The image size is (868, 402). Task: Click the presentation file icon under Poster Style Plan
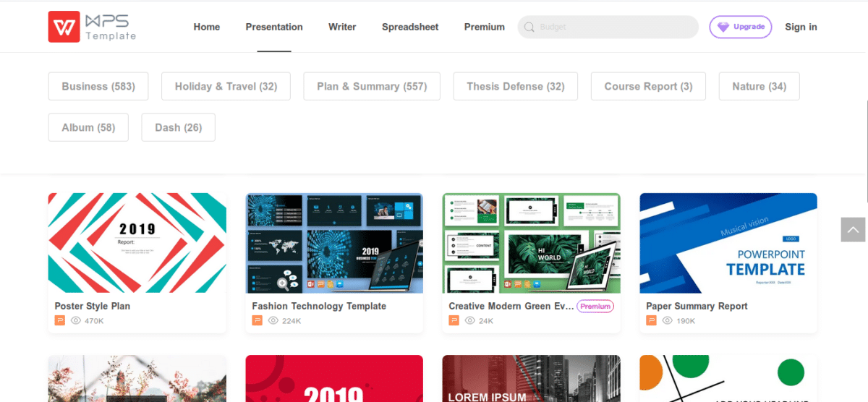pyautogui.click(x=60, y=320)
